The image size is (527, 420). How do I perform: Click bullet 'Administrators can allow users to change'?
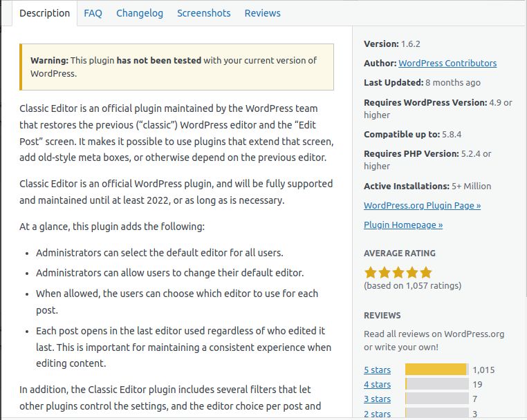tap(169, 273)
